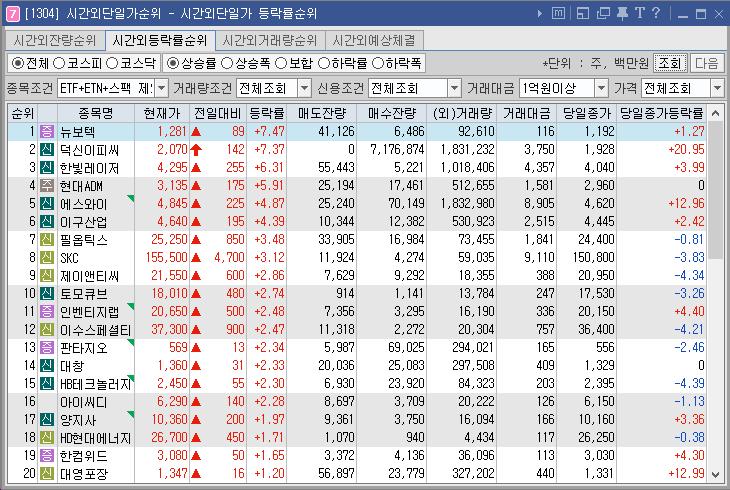Click the window layout icon in title bar
The image size is (730, 490).
pos(582,13)
